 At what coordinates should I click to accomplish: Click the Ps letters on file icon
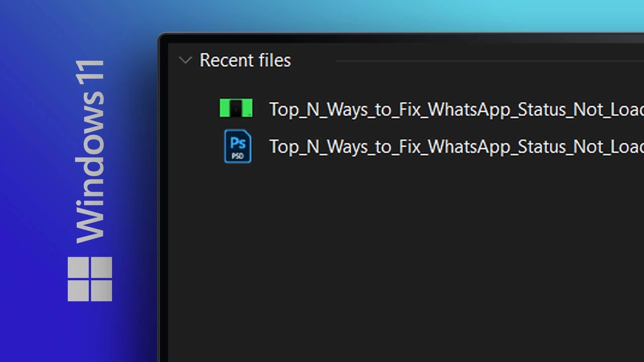pos(238,143)
